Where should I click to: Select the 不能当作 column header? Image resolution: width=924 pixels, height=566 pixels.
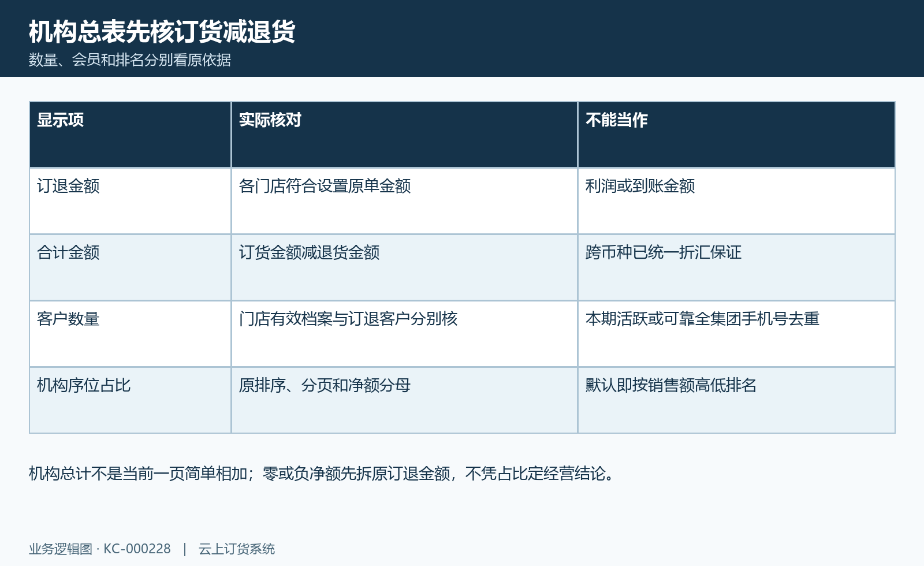pos(736,135)
